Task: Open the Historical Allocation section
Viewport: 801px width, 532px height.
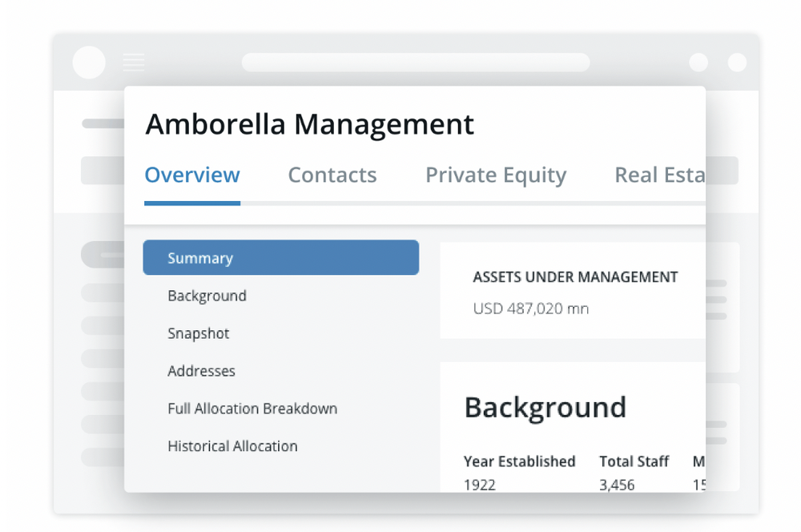Action: coord(232,446)
